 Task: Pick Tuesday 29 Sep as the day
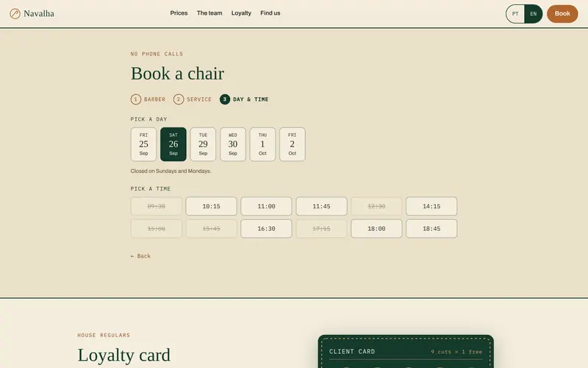203,144
